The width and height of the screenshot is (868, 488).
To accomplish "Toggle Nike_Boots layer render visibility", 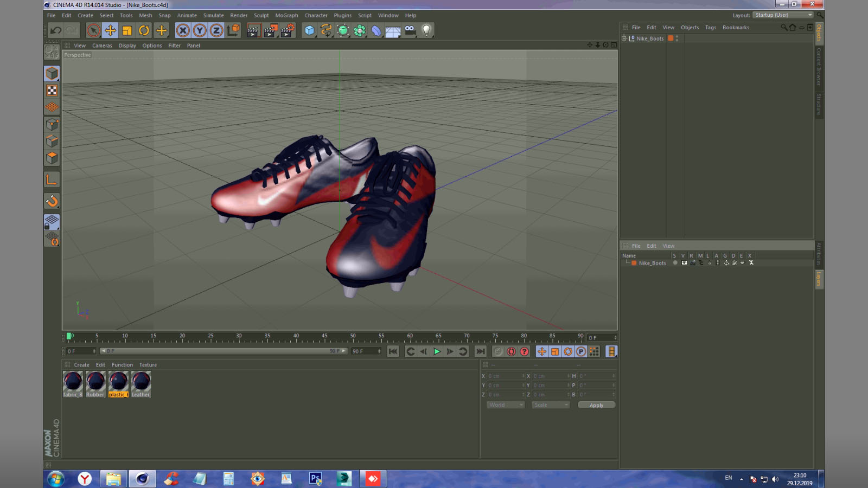I will click(x=693, y=263).
